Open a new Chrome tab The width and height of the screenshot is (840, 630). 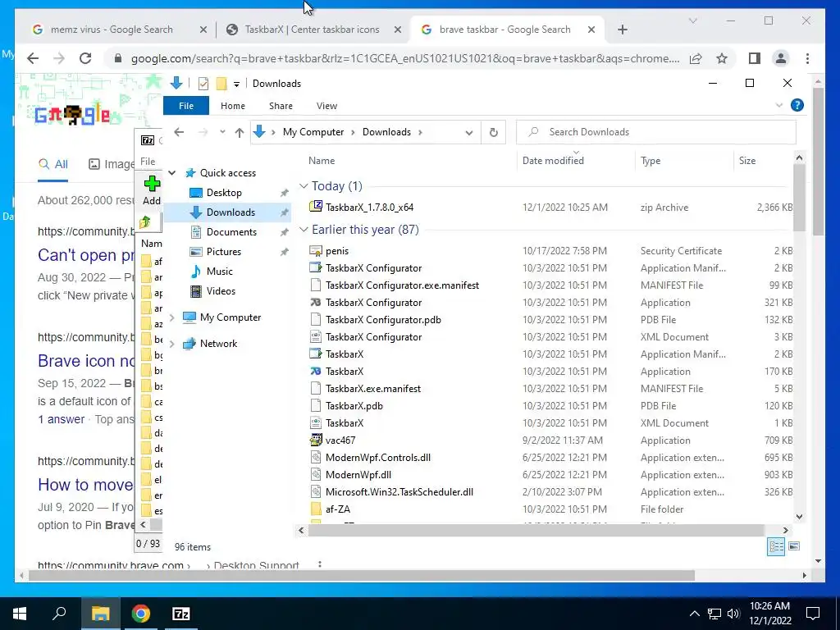point(622,30)
